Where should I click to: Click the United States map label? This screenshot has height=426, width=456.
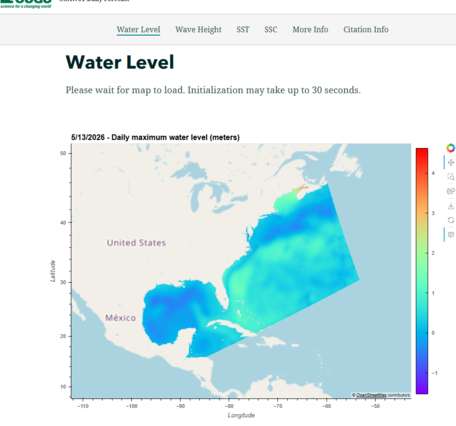136,243
